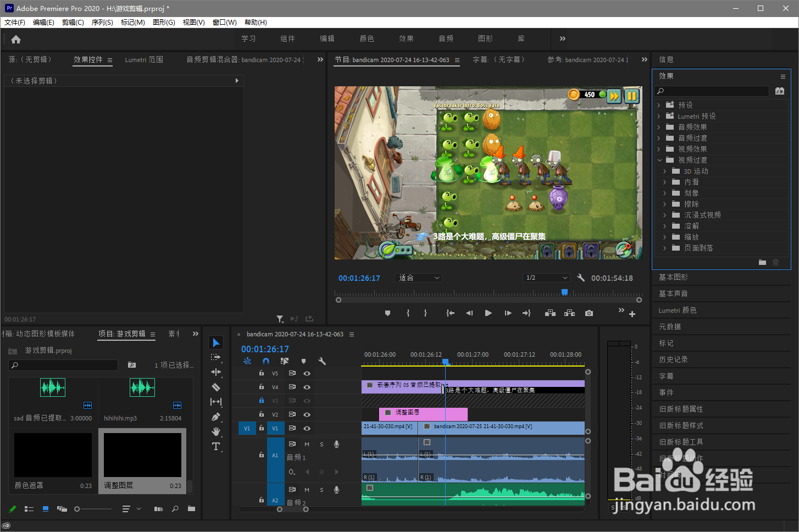Screen dimensions: 799x532
Task: Expand the 视频效果 folder
Action: tap(659, 149)
